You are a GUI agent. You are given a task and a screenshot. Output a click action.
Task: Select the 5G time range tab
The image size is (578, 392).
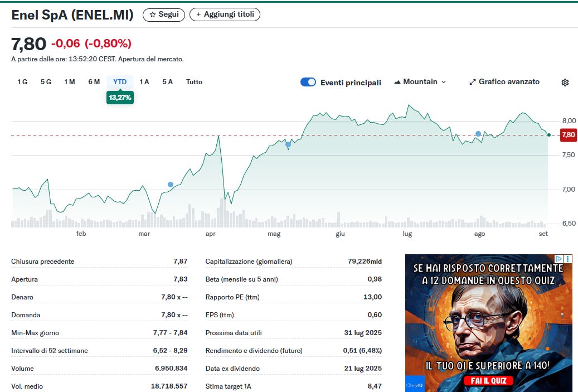pos(46,82)
